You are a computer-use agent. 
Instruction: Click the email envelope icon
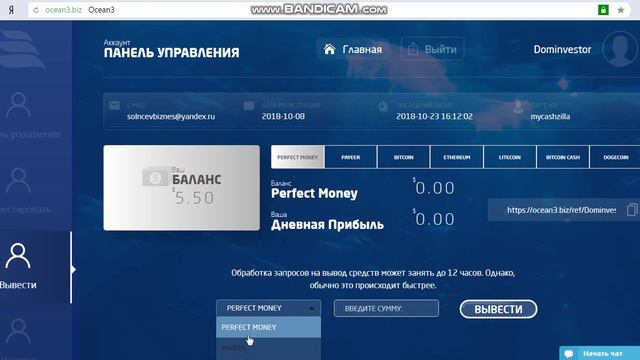click(x=115, y=106)
